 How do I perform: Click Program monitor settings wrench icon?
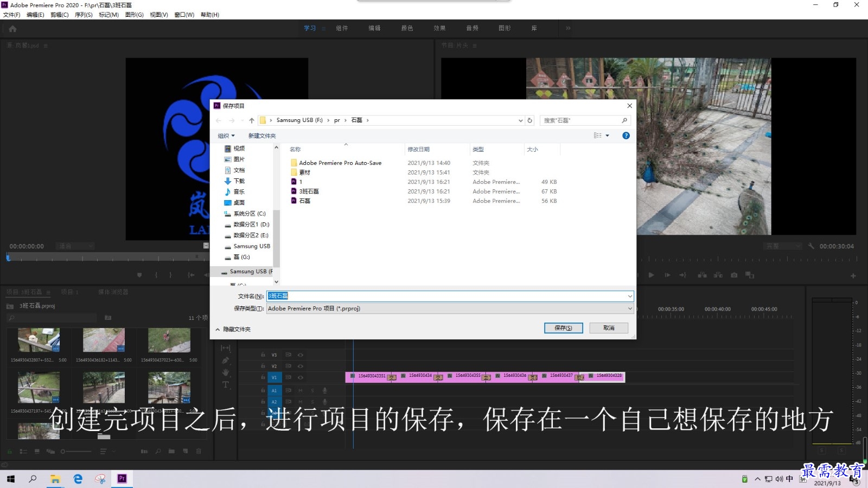point(811,246)
